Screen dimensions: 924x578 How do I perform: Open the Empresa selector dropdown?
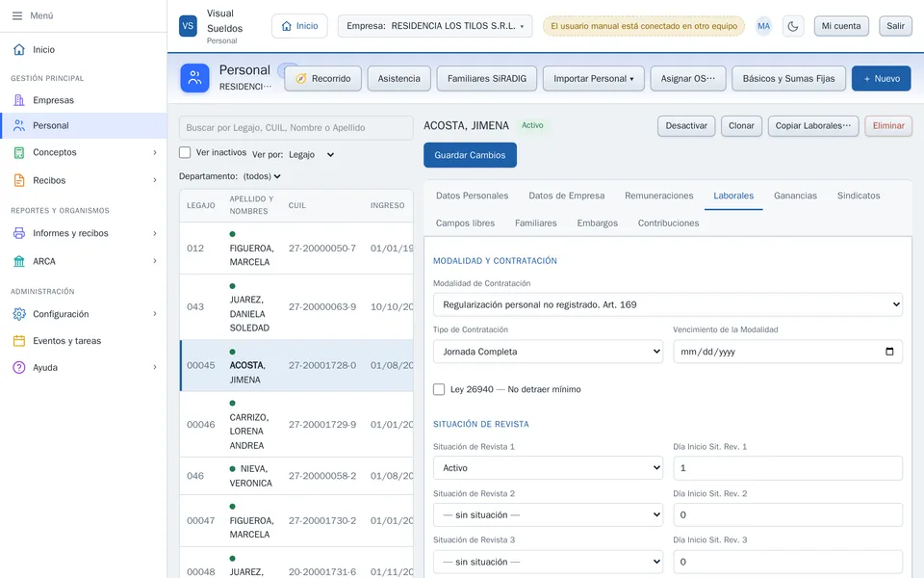tap(435, 26)
